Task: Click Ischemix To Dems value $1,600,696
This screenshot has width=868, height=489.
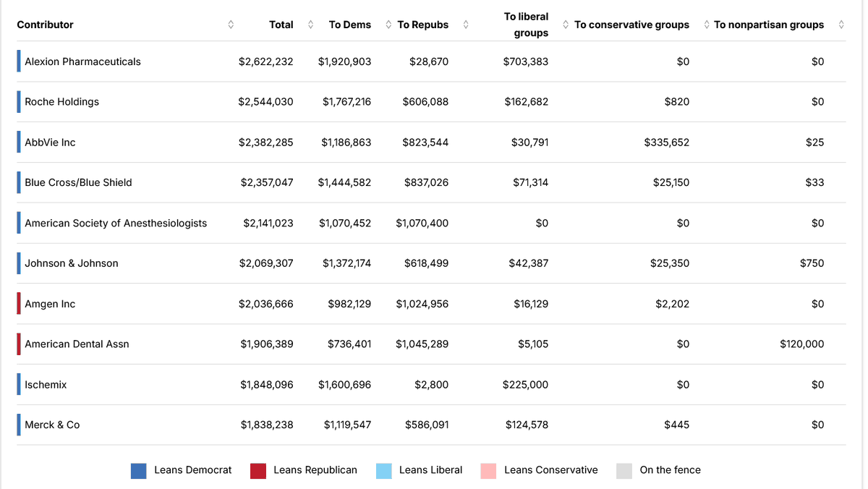Action: coord(344,385)
